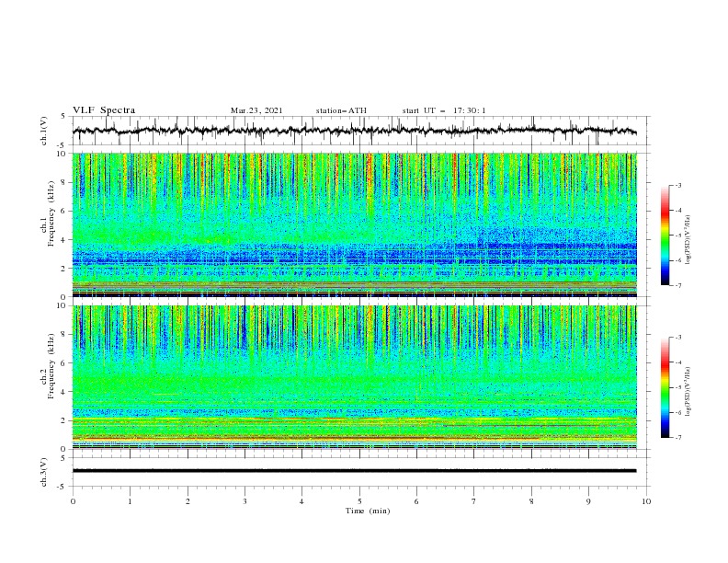Select the "start UT = 17:30:1" text
This screenshot has width=728, height=563.
pos(444,110)
